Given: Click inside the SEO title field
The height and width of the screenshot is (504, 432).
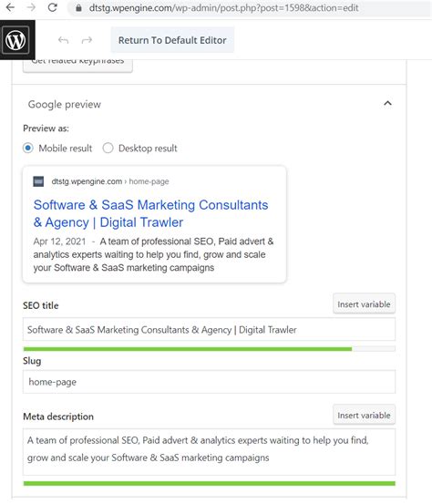Looking at the screenshot, I should (209, 329).
